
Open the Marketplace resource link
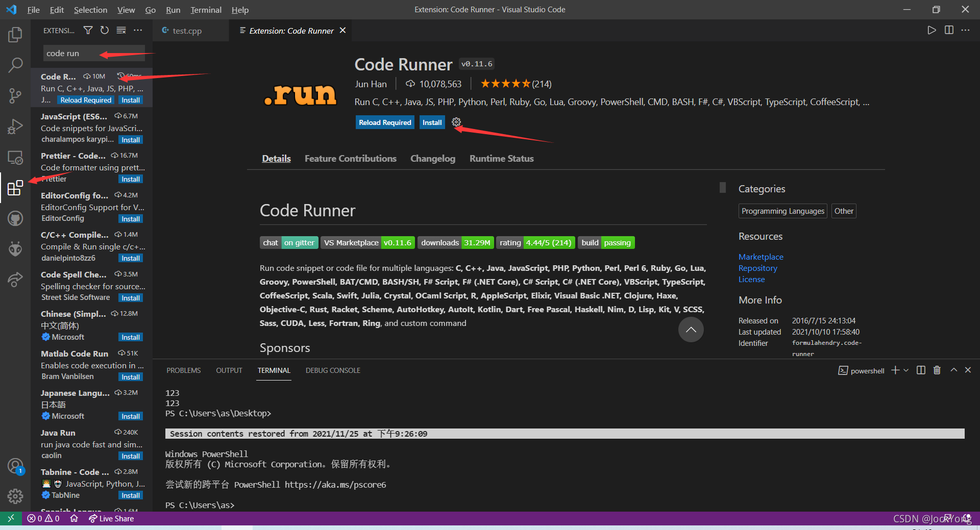pyautogui.click(x=761, y=257)
